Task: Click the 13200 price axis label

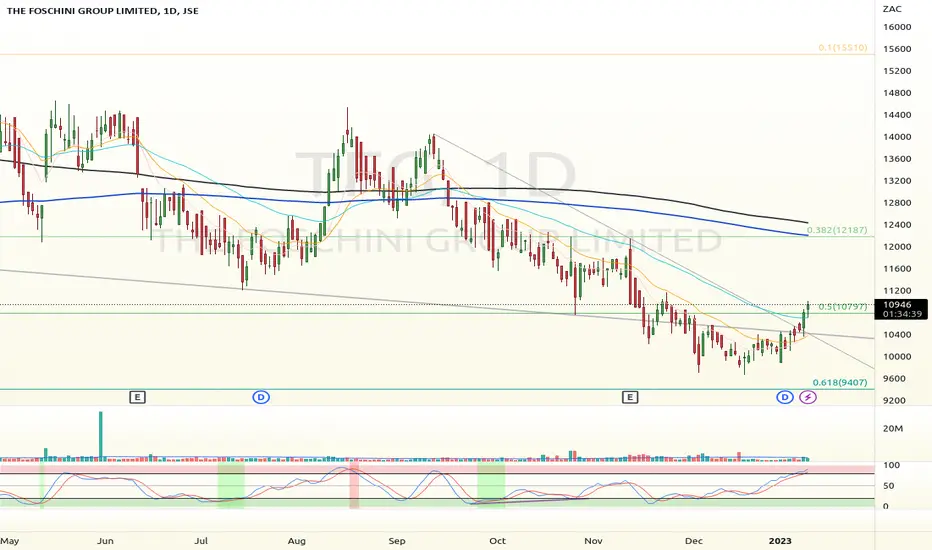Action: pos(897,181)
